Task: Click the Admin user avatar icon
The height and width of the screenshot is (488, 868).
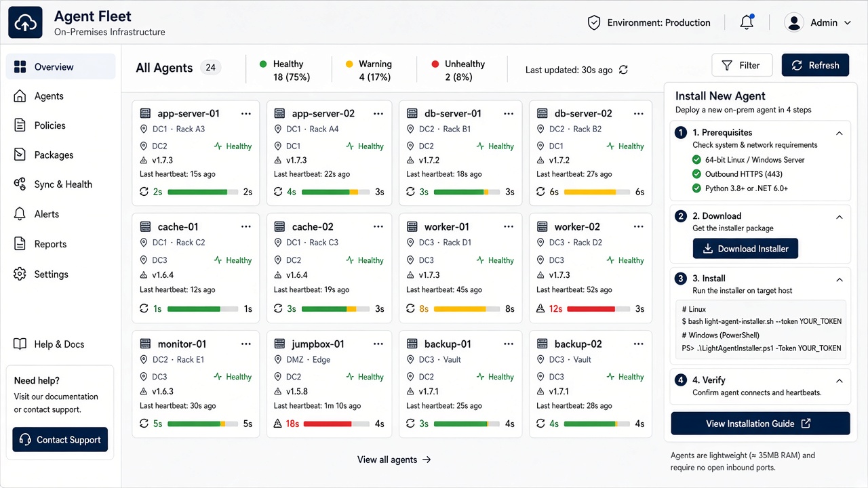Action: [794, 22]
